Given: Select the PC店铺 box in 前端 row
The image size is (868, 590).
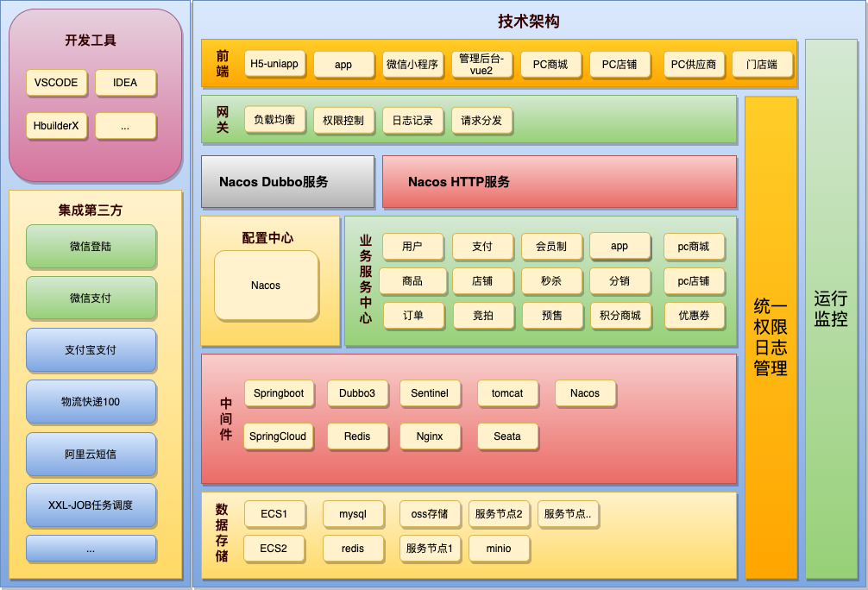Looking at the screenshot, I should click(x=620, y=64).
